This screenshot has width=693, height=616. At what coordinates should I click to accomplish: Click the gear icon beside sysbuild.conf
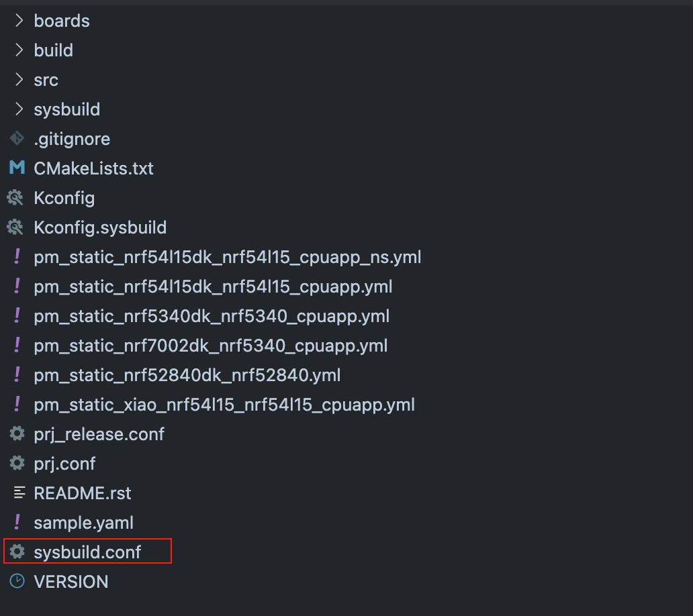point(17,552)
